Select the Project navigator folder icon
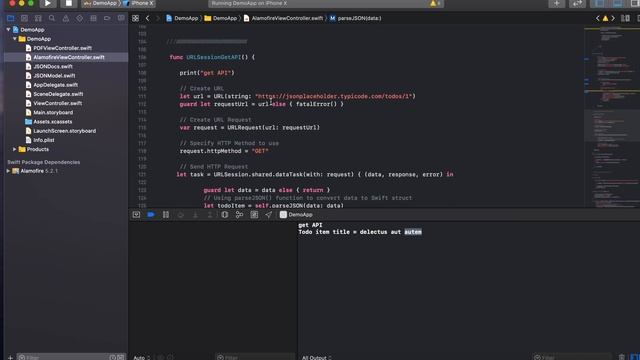 point(11,18)
